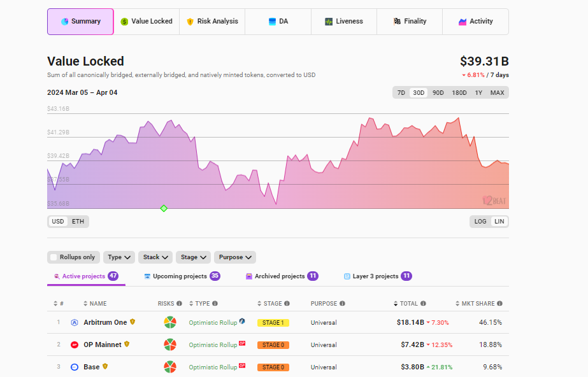Click the MKT SHARE info icon
This screenshot has height=377, width=588.
coord(499,304)
